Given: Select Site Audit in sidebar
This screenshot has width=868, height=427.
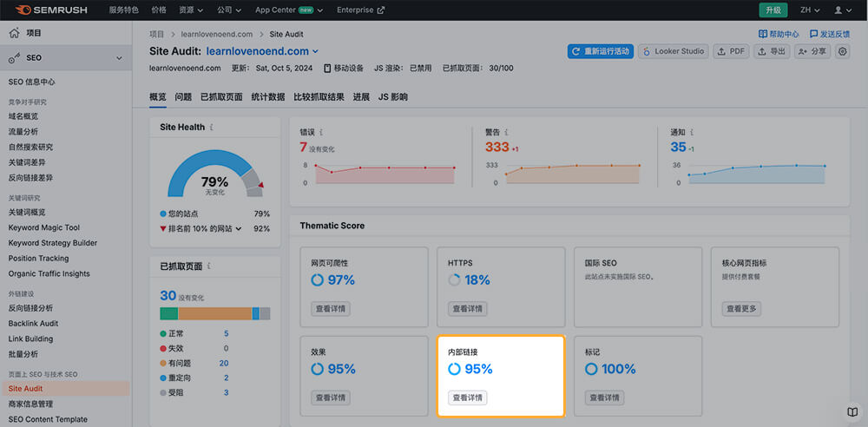Looking at the screenshot, I should tap(66, 389).
